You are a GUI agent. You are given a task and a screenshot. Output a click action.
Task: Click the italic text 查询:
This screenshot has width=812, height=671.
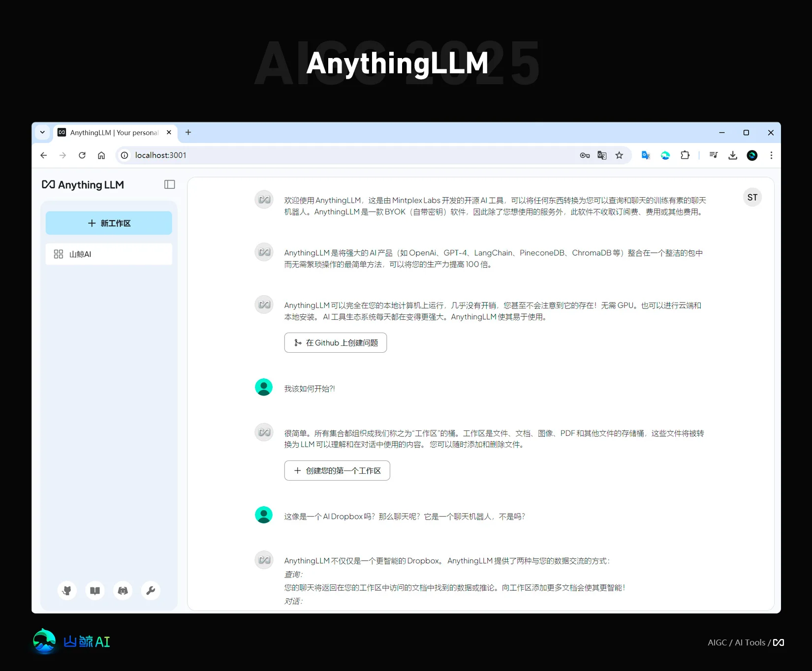tap(293, 575)
